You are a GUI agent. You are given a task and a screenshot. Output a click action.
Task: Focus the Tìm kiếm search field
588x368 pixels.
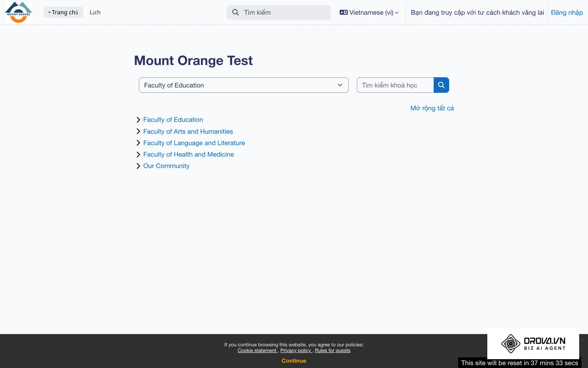279,13
